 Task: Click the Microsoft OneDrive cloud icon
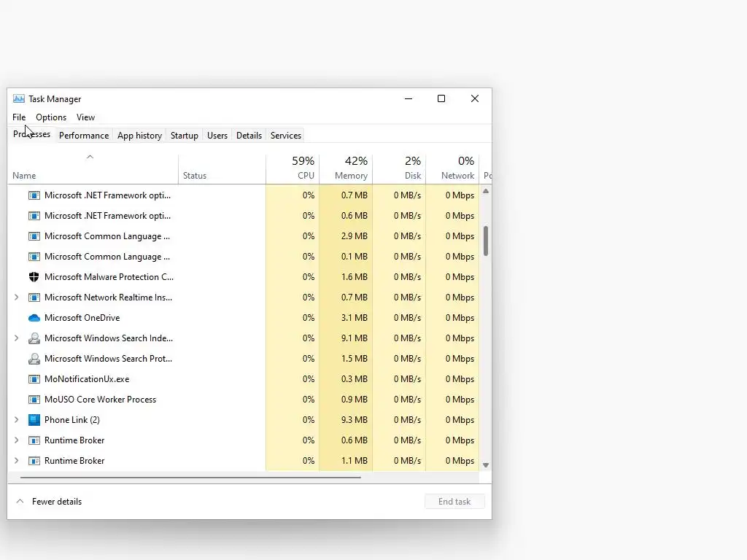(34, 318)
